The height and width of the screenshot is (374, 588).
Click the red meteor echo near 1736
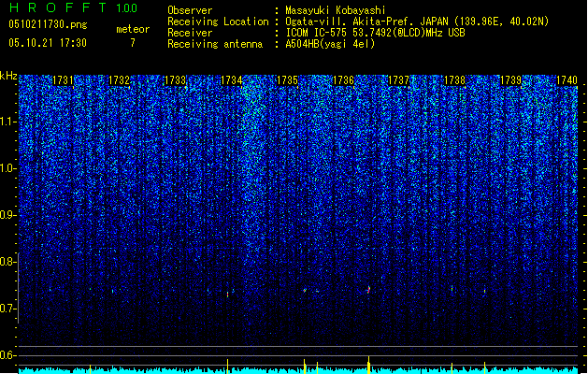(x=368, y=290)
